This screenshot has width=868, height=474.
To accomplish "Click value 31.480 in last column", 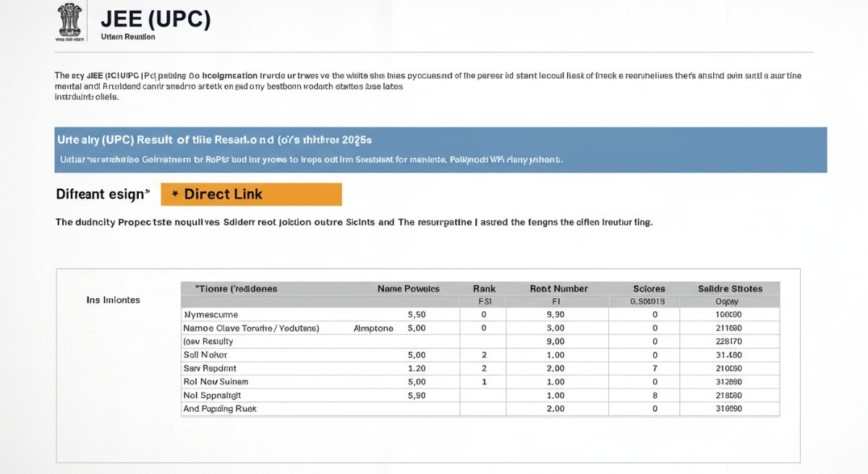I will (x=728, y=355).
